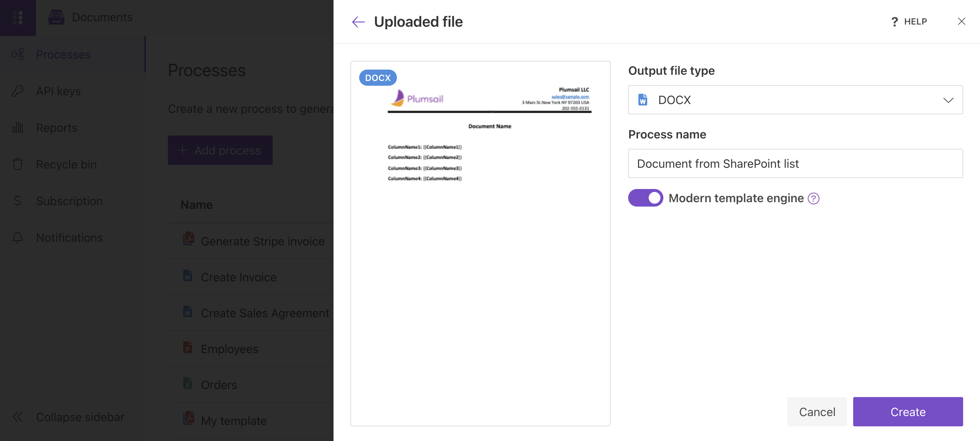This screenshot has width=980, height=441.
Task: Click the Create button
Action: tap(907, 412)
